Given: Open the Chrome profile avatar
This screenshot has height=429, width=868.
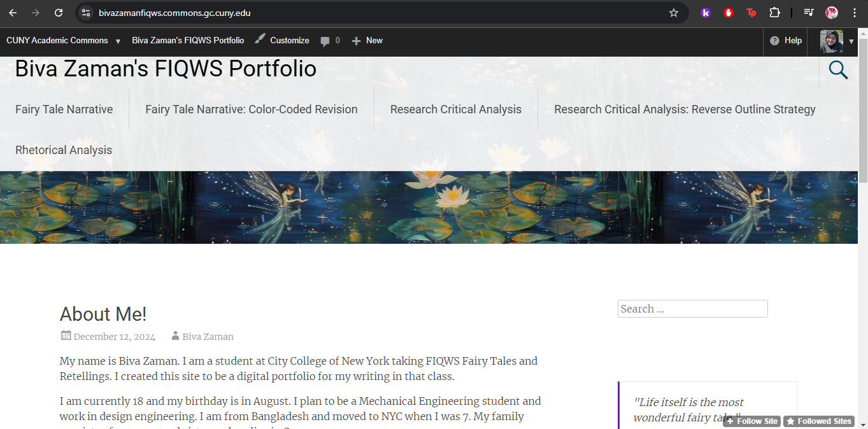Looking at the screenshot, I should (x=832, y=13).
